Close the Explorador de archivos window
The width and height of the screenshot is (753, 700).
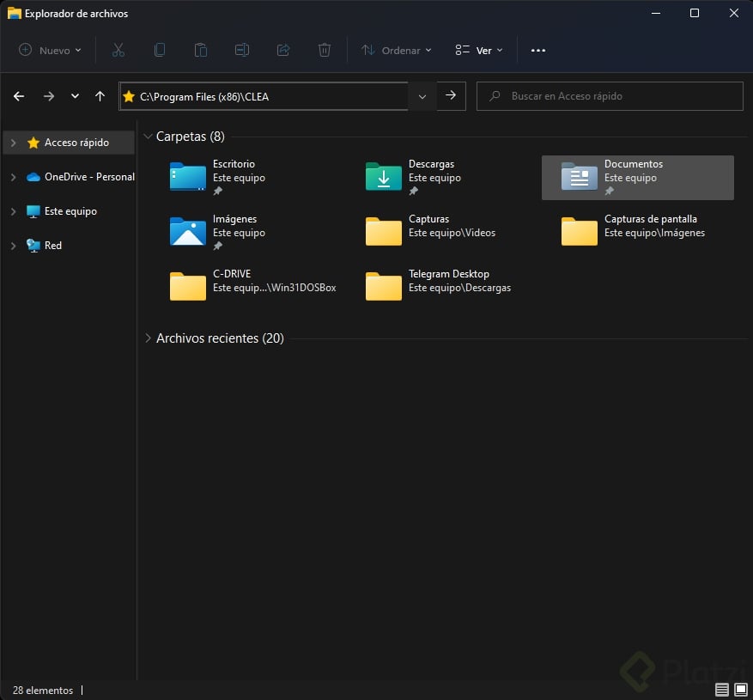(734, 13)
